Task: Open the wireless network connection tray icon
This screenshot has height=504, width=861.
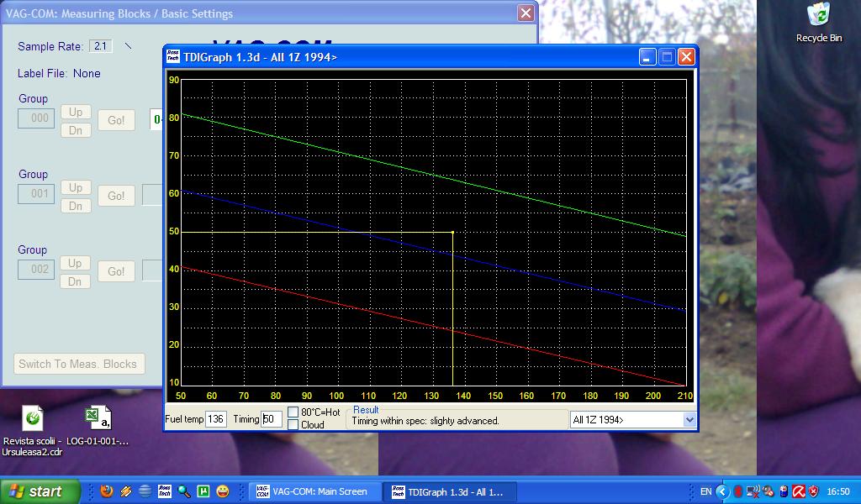Action: (x=753, y=491)
